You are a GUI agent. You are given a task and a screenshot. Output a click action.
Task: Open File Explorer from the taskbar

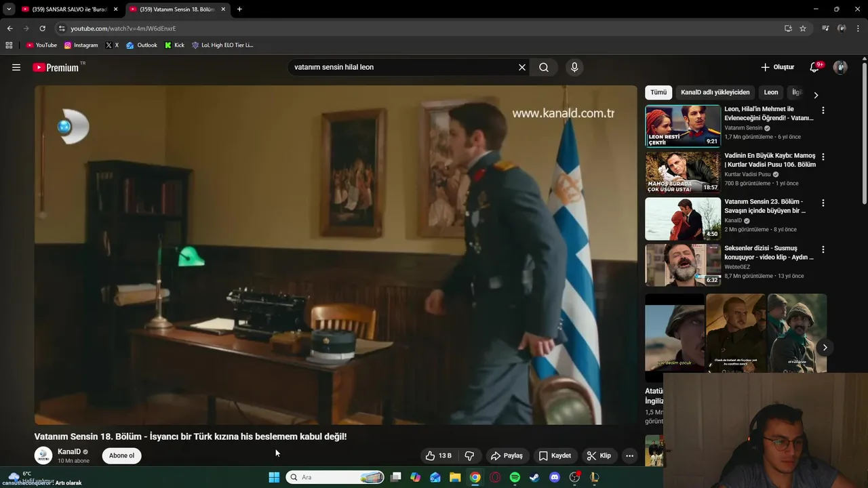[455, 477]
